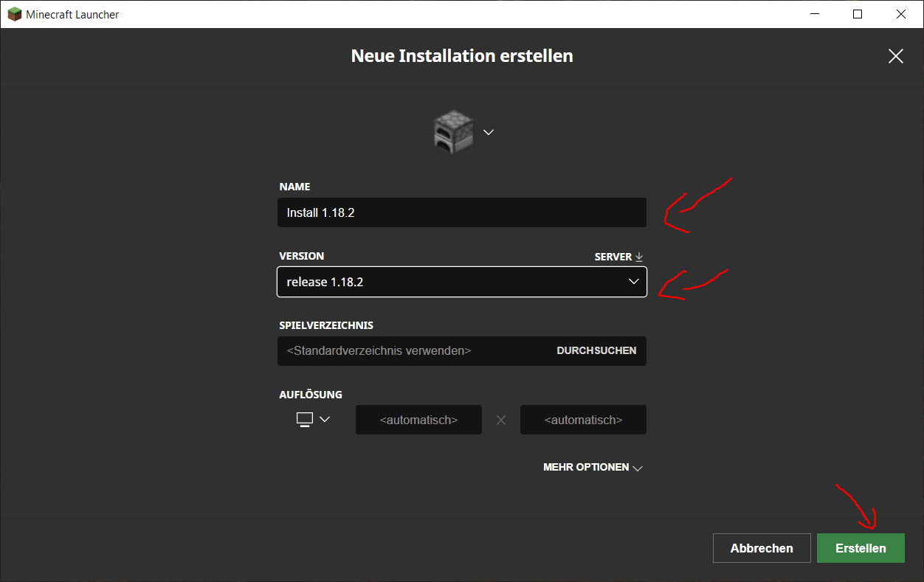Close the Neue Installation erstellen dialog
The image size is (924, 582).
click(x=896, y=56)
